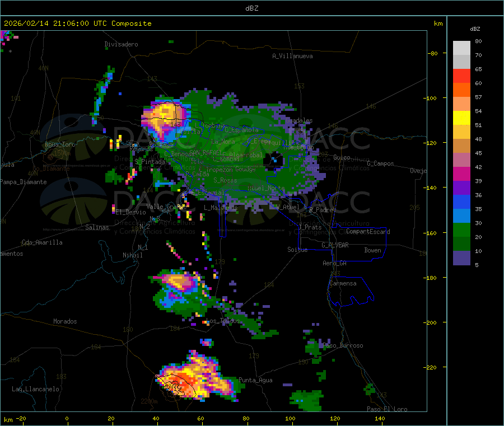Click the 'Salinas' map label
Screen dimensions: 504x426
97,227
